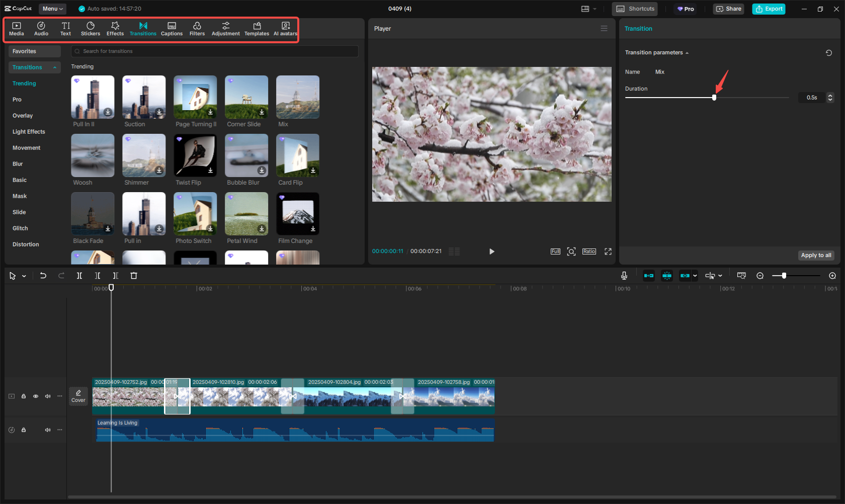Hide the video track with the eye icon
This screenshot has width=845, height=504.
pos(36,396)
